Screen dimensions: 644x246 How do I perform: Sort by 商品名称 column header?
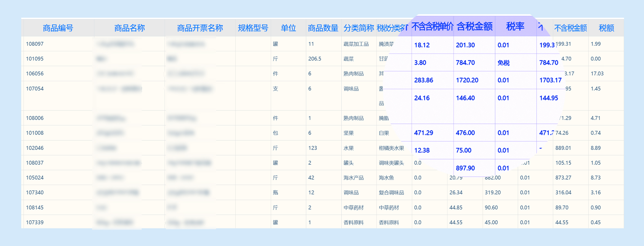pyautogui.click(x=129, y=28)
